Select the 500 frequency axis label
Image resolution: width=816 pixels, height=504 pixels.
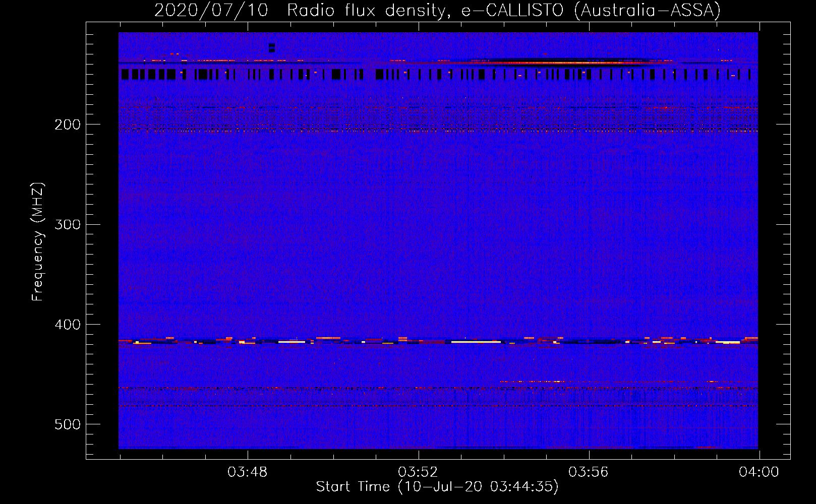click(68, 424)
